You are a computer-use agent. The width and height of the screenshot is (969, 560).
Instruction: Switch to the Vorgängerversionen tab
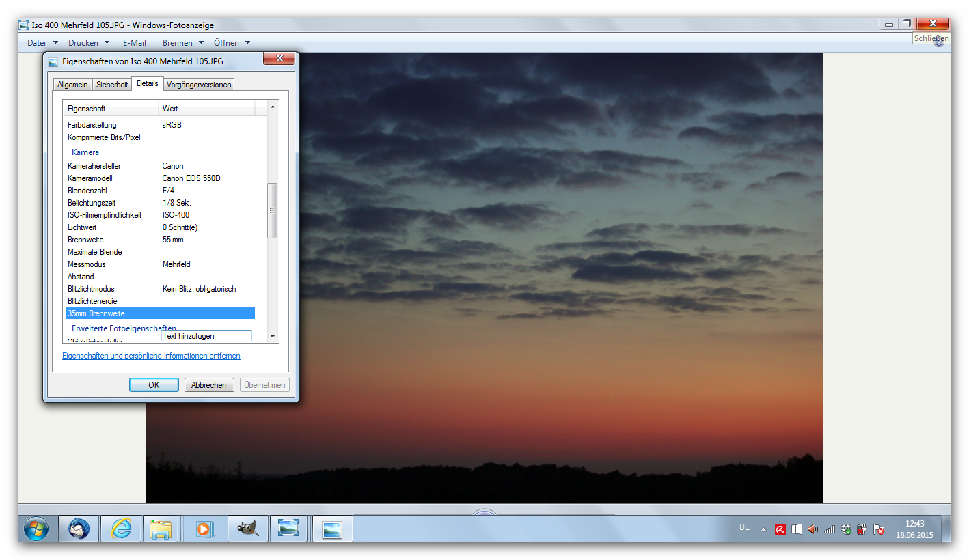click(199, 85)
